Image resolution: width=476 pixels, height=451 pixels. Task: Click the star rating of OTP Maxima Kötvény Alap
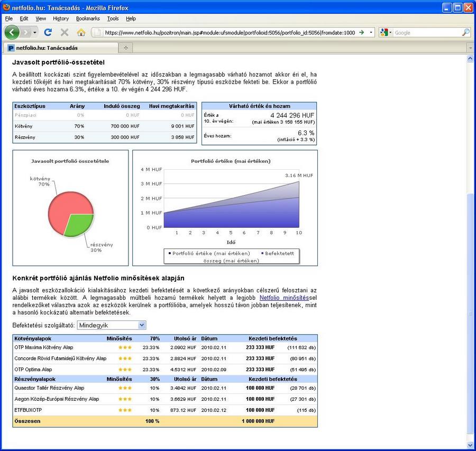point(125,347)
